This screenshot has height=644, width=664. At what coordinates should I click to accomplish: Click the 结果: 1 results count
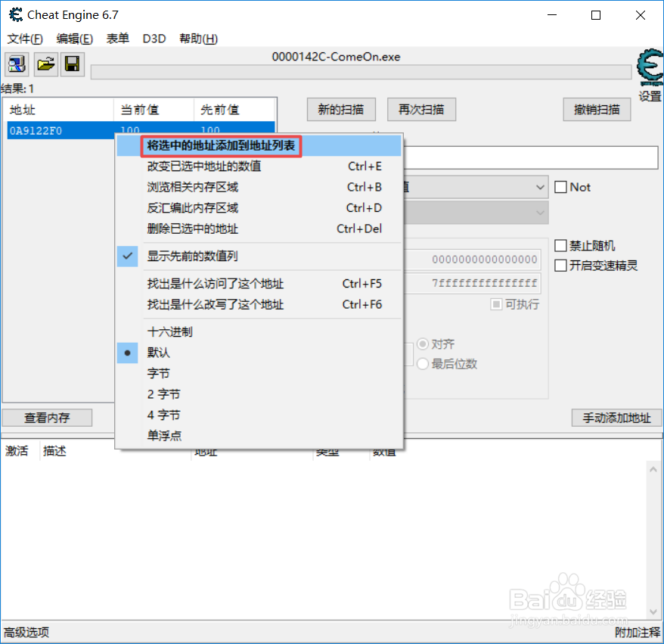18,89
